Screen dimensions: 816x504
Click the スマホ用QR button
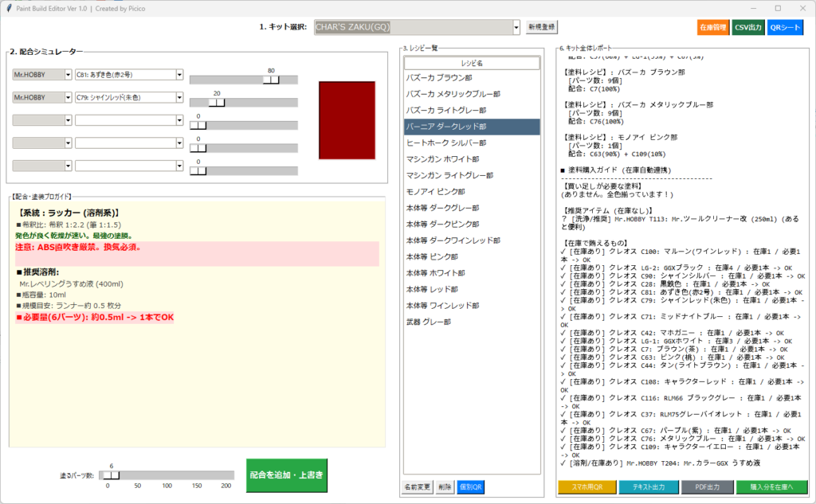(x=586, y=487)
